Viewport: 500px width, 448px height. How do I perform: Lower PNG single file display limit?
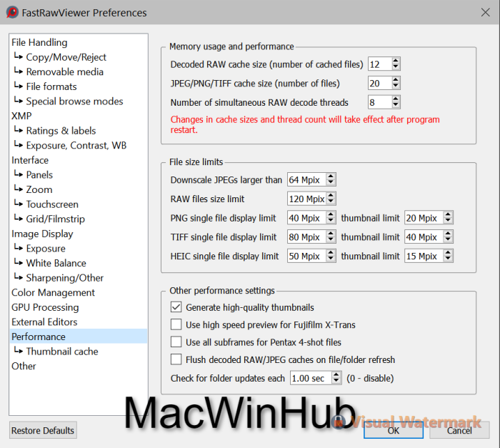point(331,221)
